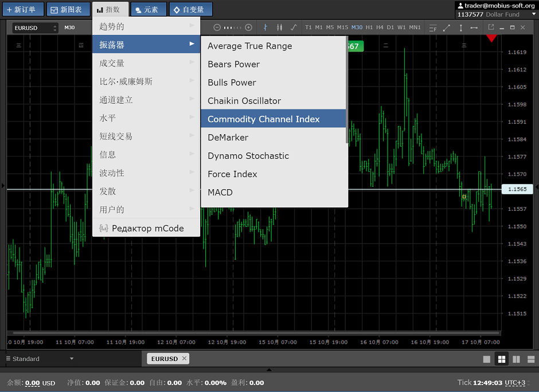539x392 pixels.
Task: Zoom in the chart with plus icon
Action: [x=248, y=28]
